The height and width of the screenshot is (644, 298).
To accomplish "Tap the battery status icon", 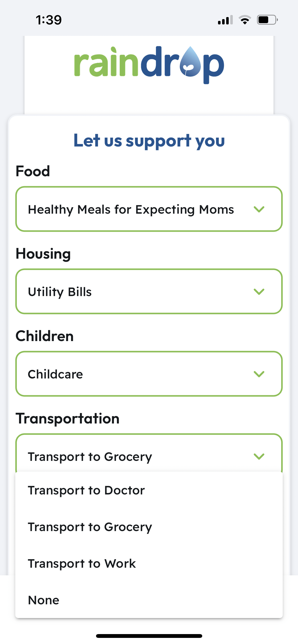I will (267, 20).
